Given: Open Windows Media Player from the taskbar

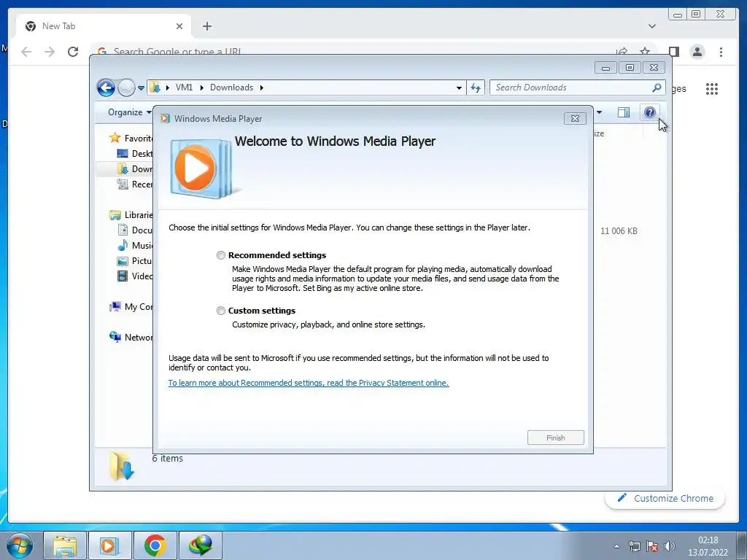Looking at the screenshot, I should 109,545.
